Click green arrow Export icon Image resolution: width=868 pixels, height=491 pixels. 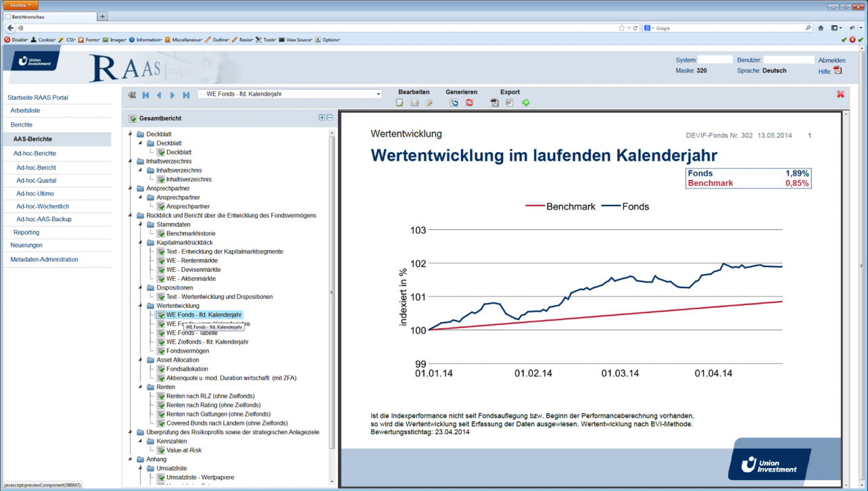click(x=525, y=103)
